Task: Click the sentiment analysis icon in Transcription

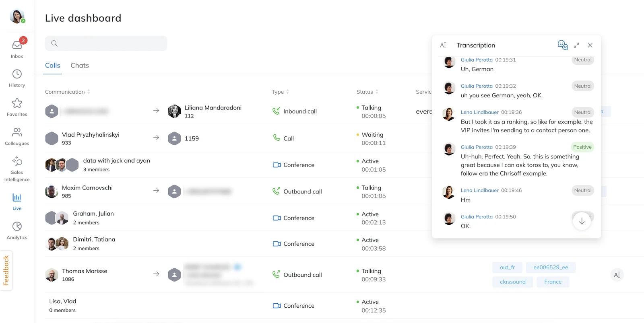Action: [x=563, y=45]
